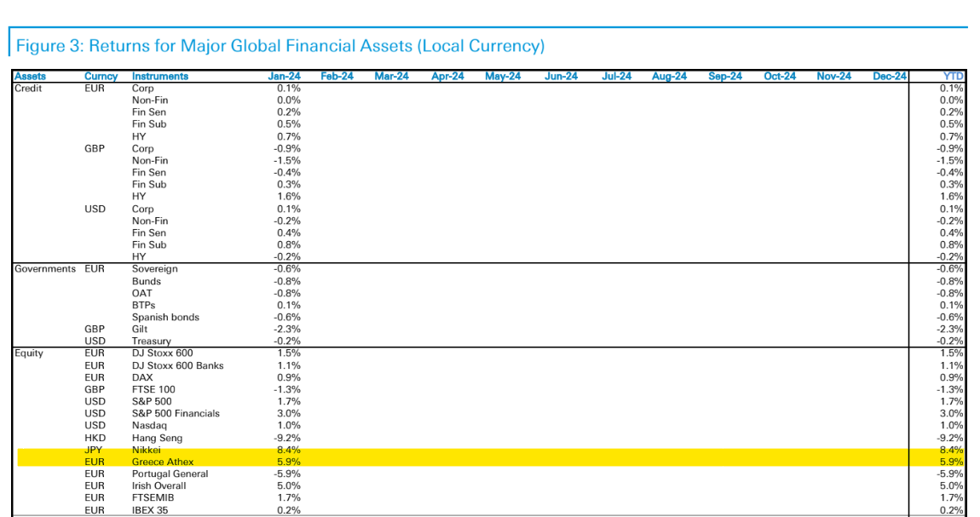The image size is (980, 517).
Task: Select the IBEX 35 row label
Action: [152, 510]
